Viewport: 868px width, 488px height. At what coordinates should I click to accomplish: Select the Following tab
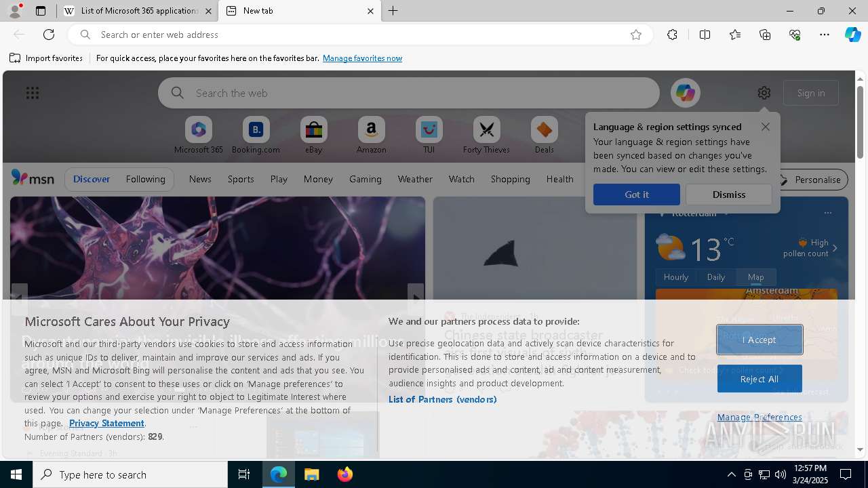[145, 179]
